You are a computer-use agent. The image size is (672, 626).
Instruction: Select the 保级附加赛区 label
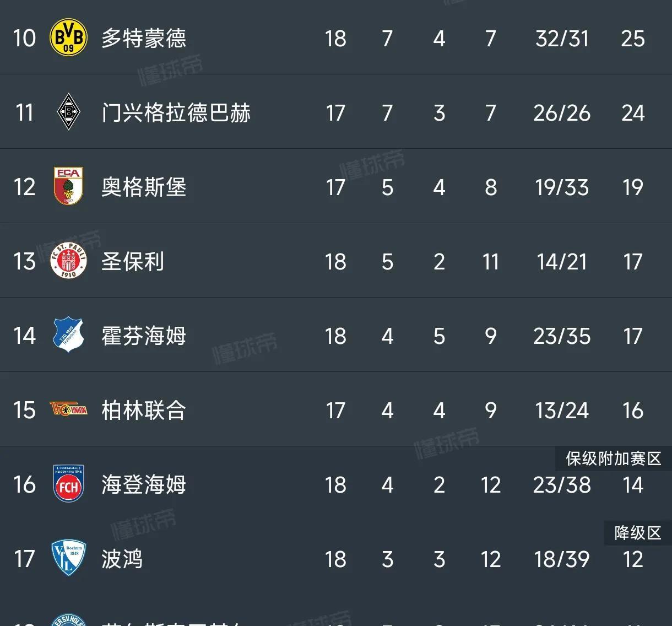tap(614, 459)
